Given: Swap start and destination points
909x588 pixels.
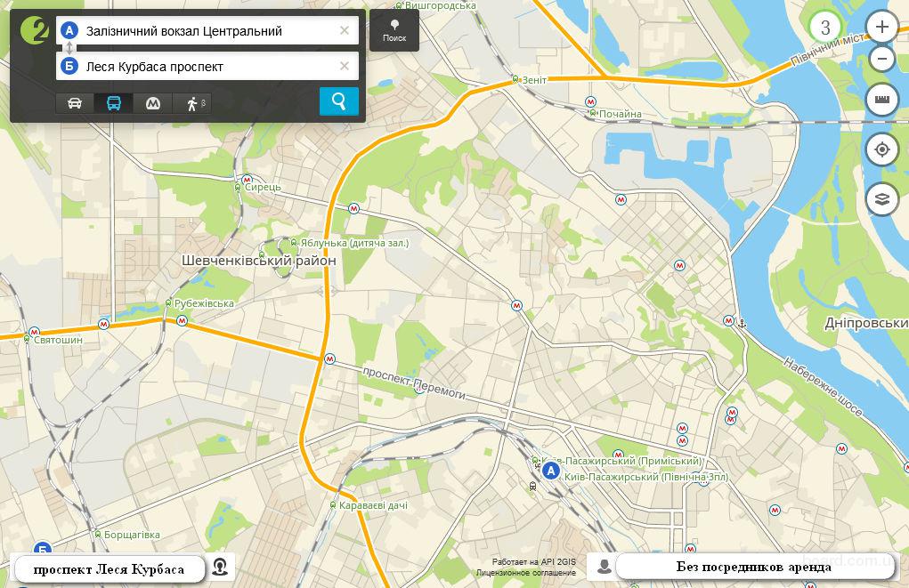Looking at the screenshot, I should [70, 48].
